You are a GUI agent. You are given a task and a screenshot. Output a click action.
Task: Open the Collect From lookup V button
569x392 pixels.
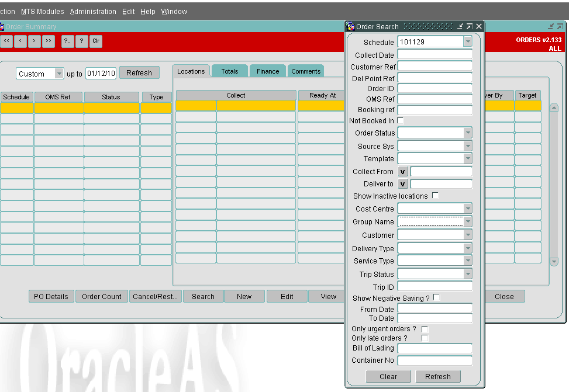point(403,172)
